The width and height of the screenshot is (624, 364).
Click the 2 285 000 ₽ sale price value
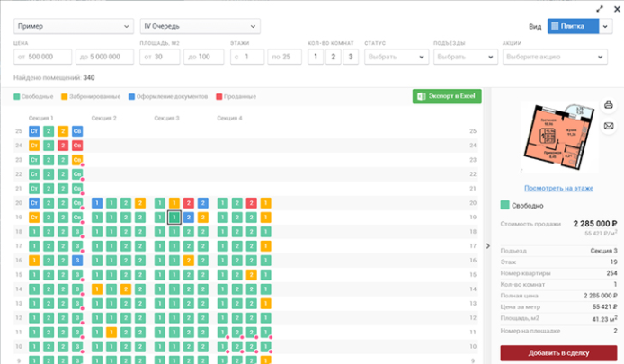[x=595, y=224]
